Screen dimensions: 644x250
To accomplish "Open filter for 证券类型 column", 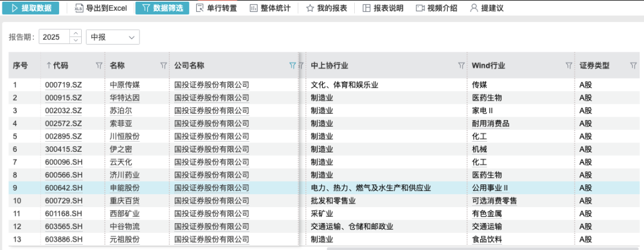I will 633,65.
